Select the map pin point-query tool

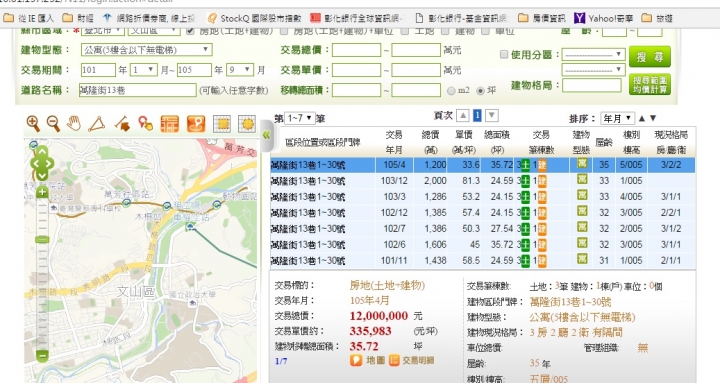[146, 124]
